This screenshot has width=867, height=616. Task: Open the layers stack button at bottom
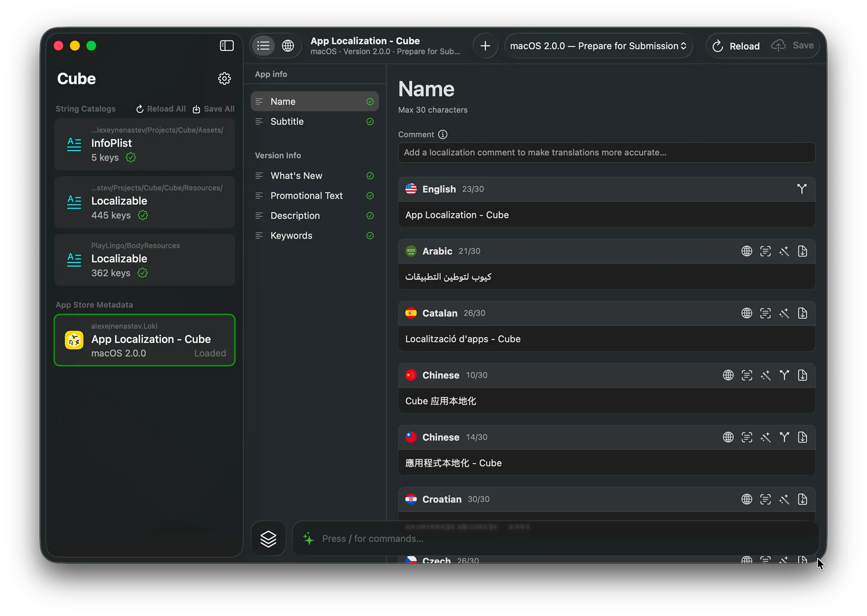pyautogui.click(x=268, y=539)
